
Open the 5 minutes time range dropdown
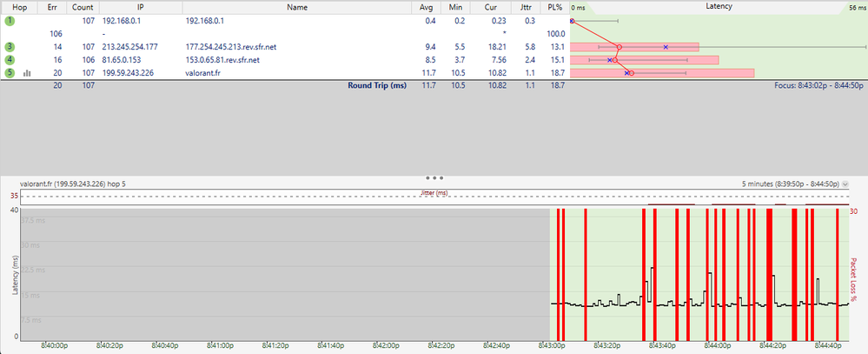845,184
